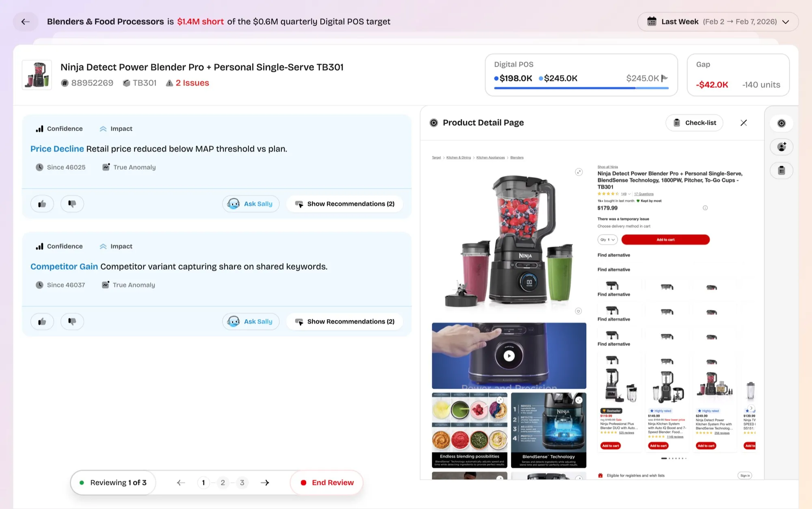Click the next arrow on the product carousel
The width and height of the screenshot is (812, 509).
coord(752,408)
